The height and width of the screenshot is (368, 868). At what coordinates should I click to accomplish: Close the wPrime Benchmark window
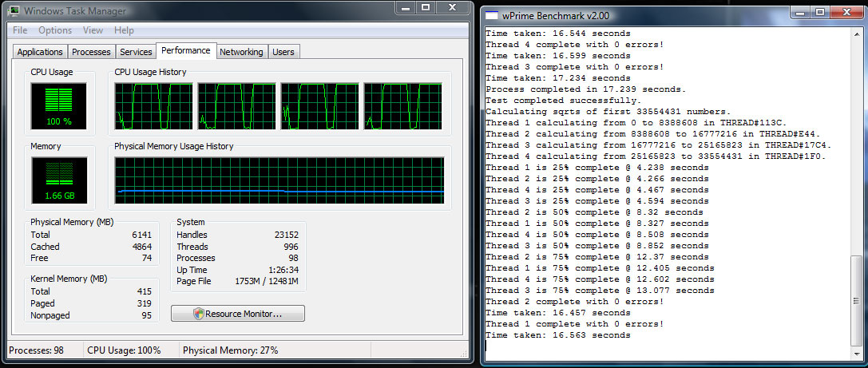pos(846,12)
